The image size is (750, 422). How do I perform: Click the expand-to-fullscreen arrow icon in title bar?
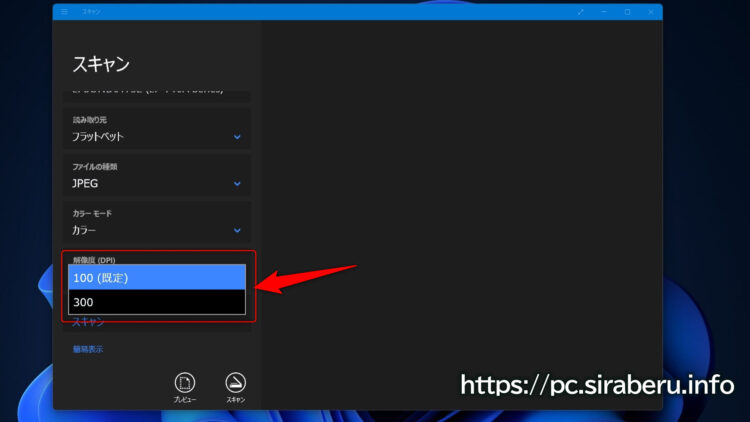pyautogui.click(x=580, y=12)
